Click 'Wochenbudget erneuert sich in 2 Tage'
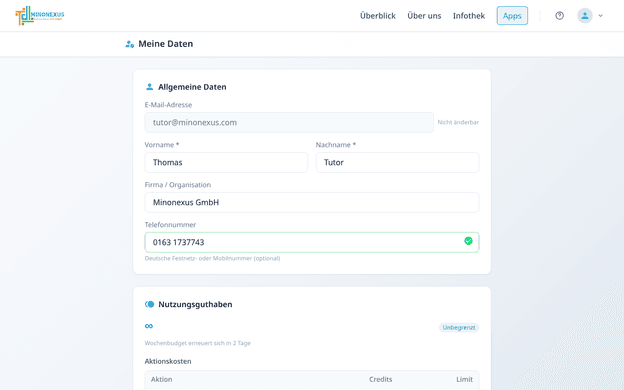This screenshot has height=390, width=624. tap(197, 343)
